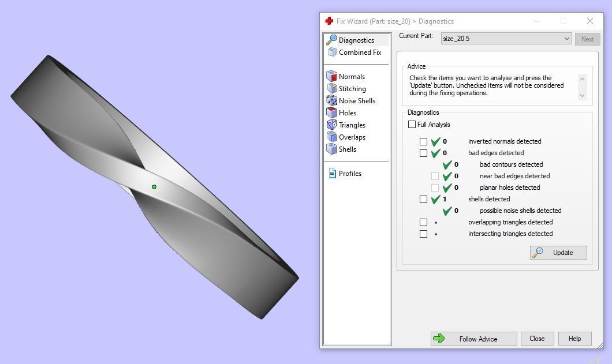
Task: Toggle near bad edges detected checkbox
Action: [x=435, y=176]
